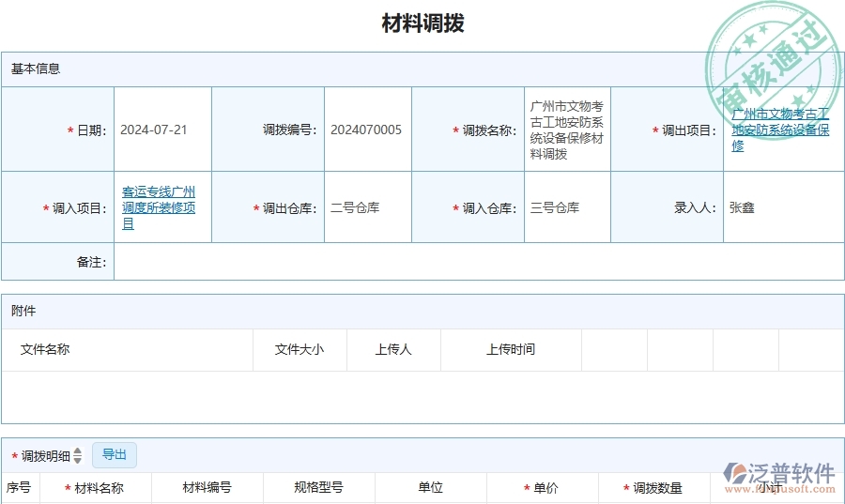Open the 客运专线广州调度所装修项目 link
This screenshot has height=504, width=845.
pyautogui.click(x=159, y=207)
